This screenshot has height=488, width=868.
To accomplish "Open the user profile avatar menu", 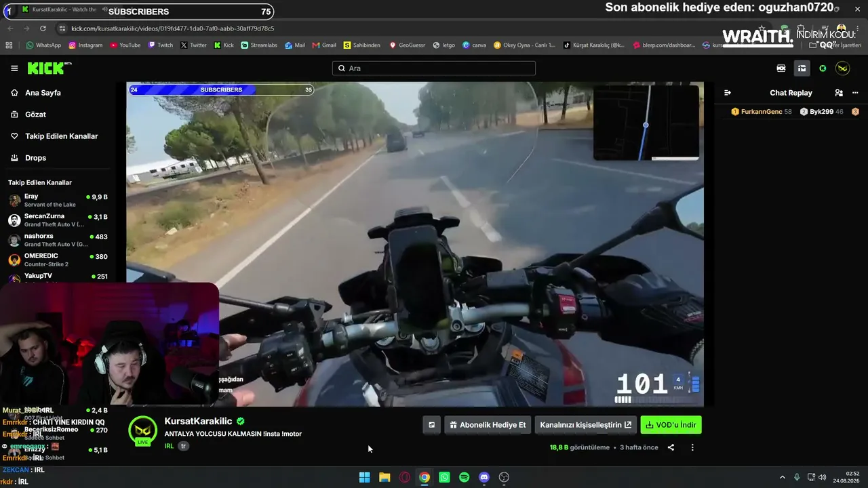I will [842, 68].
